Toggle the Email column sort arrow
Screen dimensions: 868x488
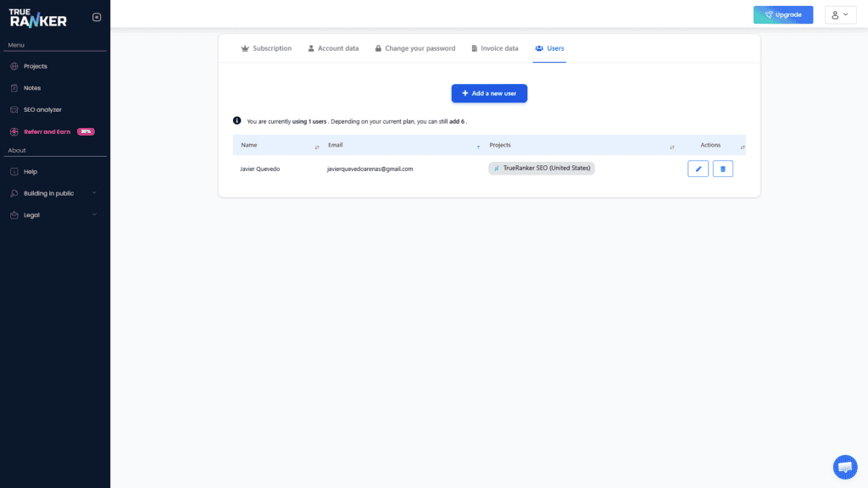[476, 145]
